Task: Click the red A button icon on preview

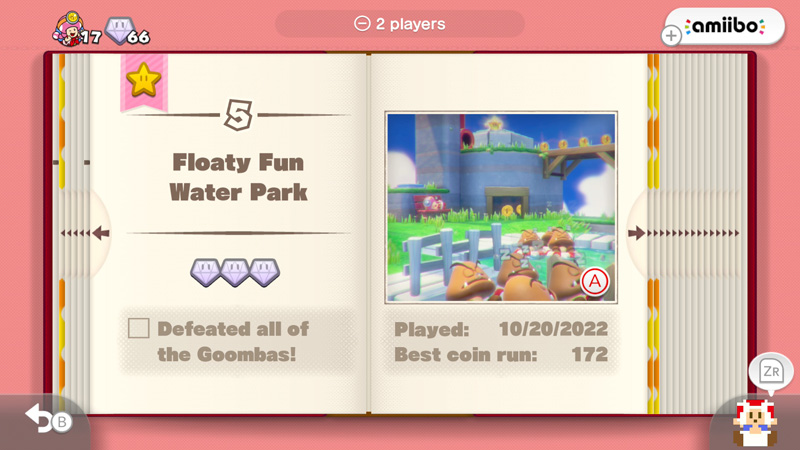Action: click(595, 282)
